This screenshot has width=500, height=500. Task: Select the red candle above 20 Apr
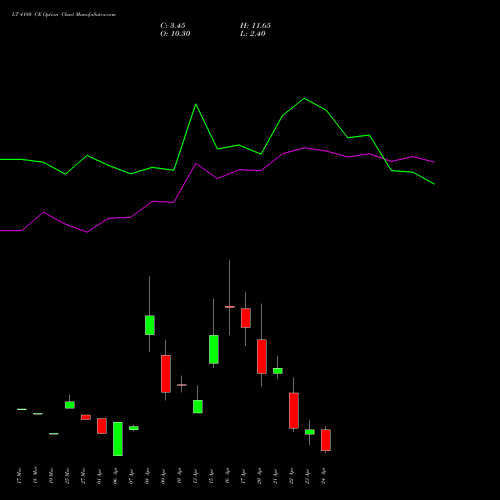[262, 356]
